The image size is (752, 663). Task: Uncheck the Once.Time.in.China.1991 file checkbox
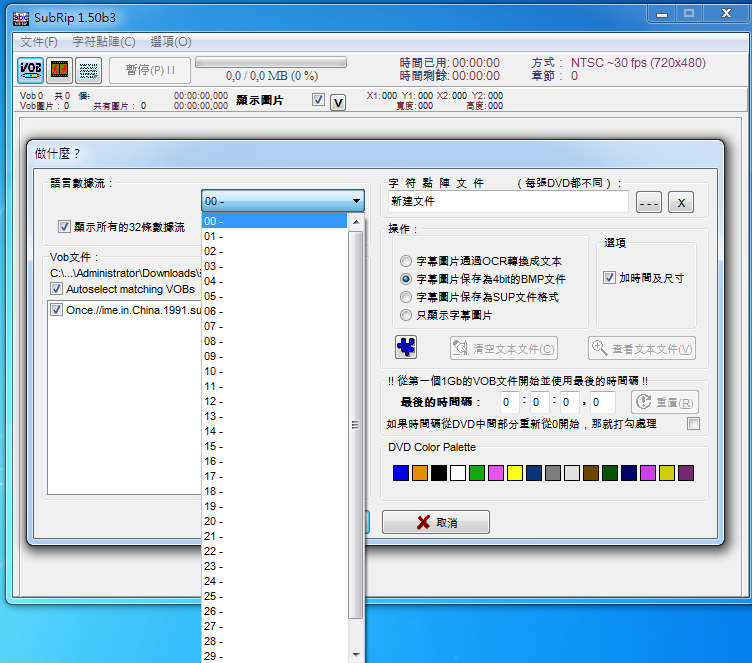pyautogui.click(x=56, y=310)
